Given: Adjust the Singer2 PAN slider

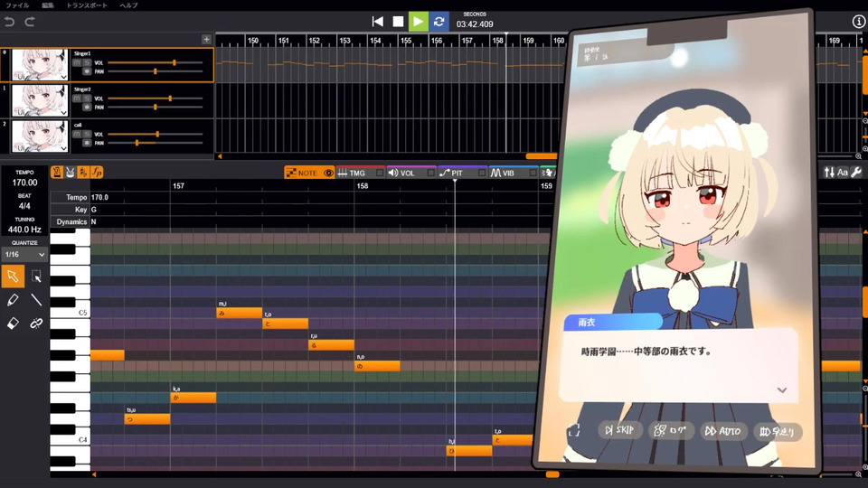Looking at the screenshot, I should click(x=156, y=107).
